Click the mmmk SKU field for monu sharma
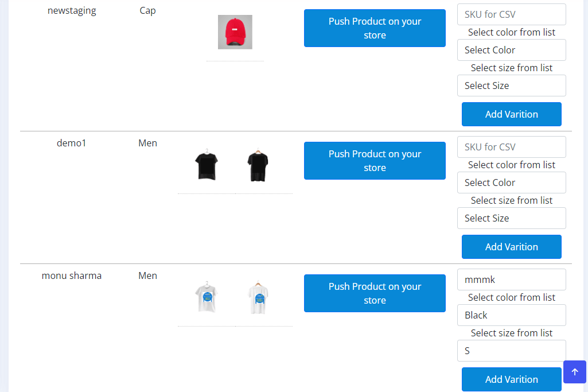588x392 pixels. 511,280
